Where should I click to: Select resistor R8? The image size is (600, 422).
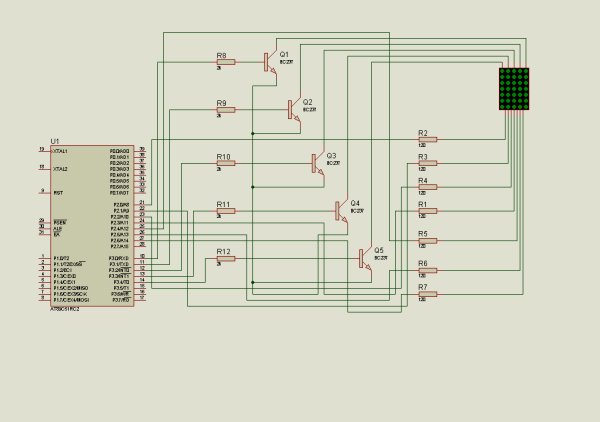click(226, 62)
